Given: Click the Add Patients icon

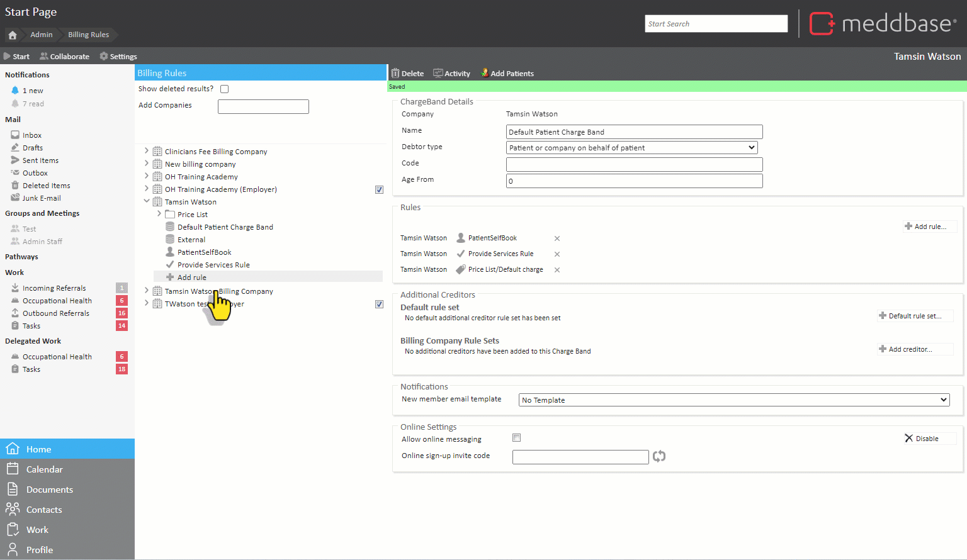Looking at the screenshot, I should 485,73.
